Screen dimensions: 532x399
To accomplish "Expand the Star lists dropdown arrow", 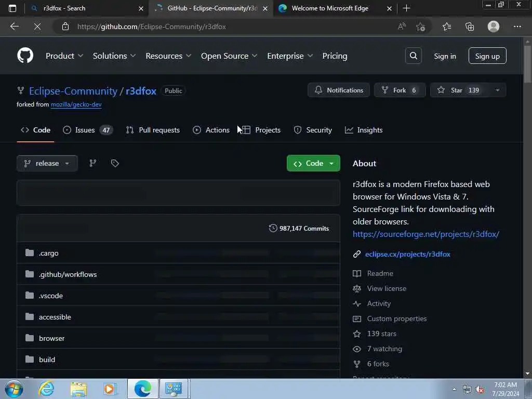I will pos(497,90).
